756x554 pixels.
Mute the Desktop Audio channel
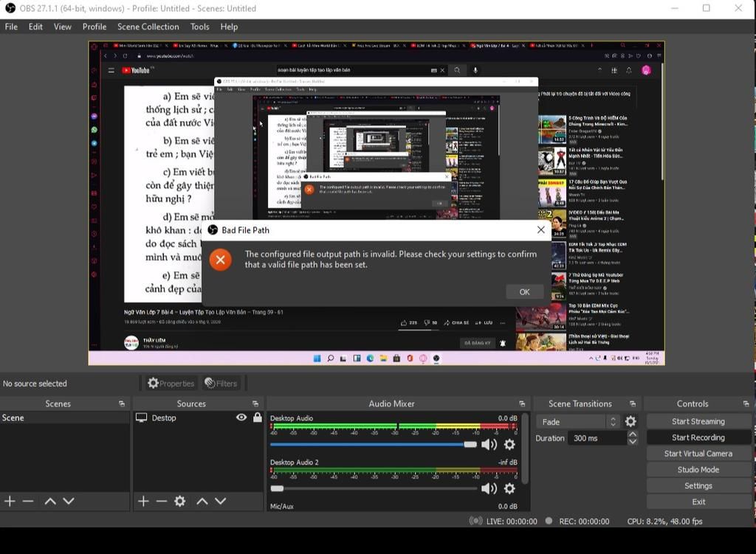(x=489, y=444)
